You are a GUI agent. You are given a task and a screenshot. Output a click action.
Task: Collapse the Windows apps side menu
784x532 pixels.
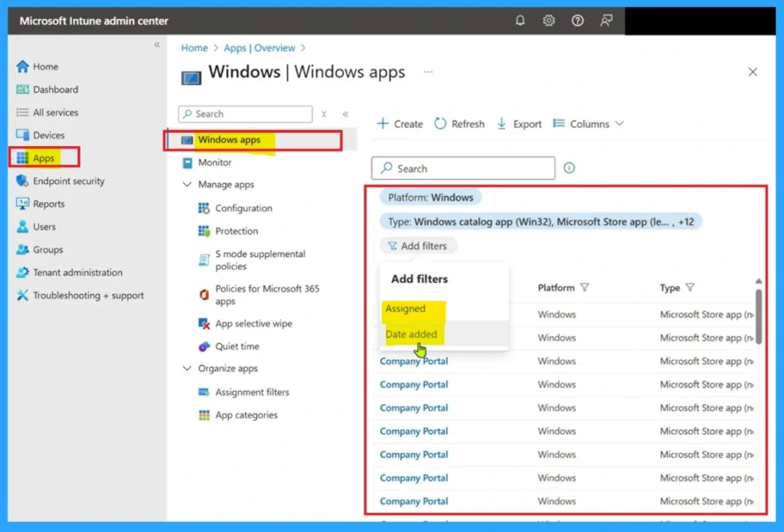(x=345, y=114)
